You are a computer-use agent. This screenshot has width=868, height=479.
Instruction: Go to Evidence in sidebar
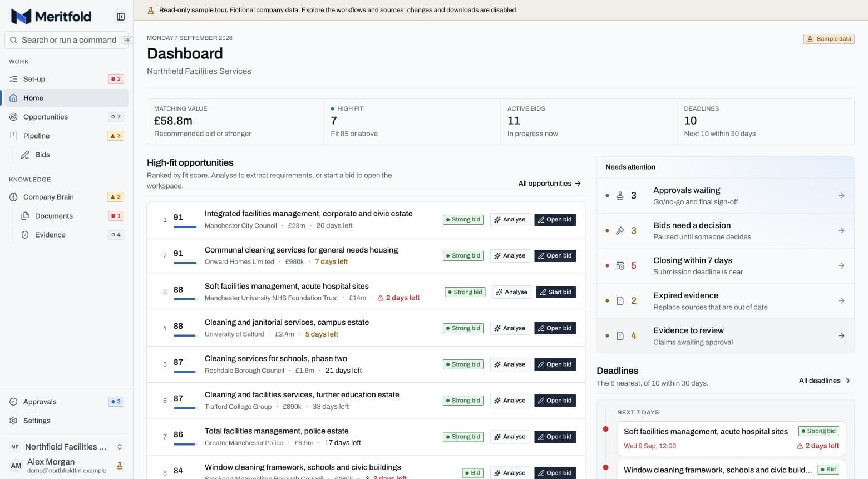72,235
